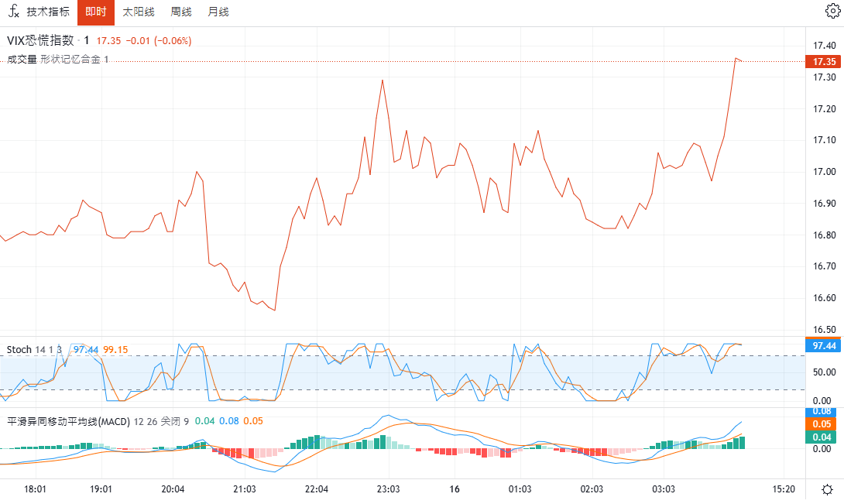Switch to the 周线 tab
Image resolution: width=844 pixels, height=504 pixels.
click(x=181, y=12)
